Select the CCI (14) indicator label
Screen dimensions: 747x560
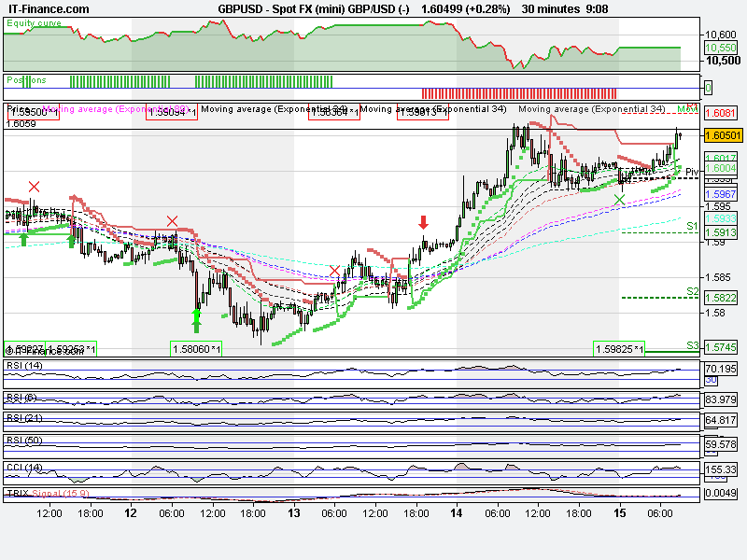[x=25, y=467]
